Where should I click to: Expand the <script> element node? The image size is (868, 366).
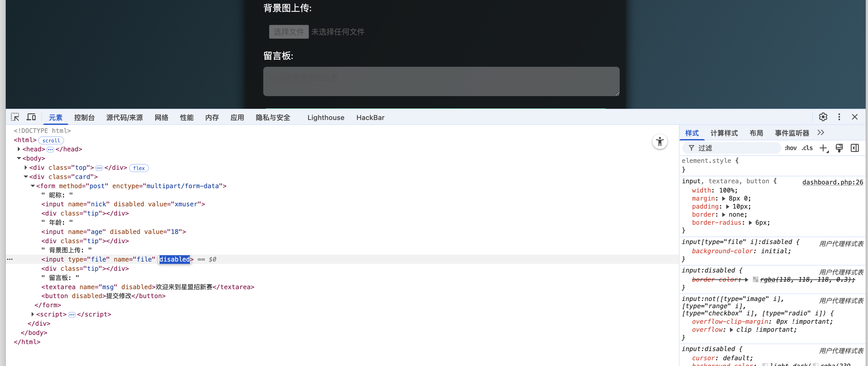pos(33,314)
